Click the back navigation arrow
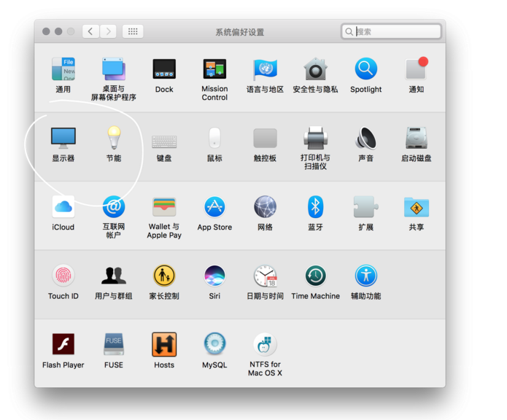 point(90,31)
